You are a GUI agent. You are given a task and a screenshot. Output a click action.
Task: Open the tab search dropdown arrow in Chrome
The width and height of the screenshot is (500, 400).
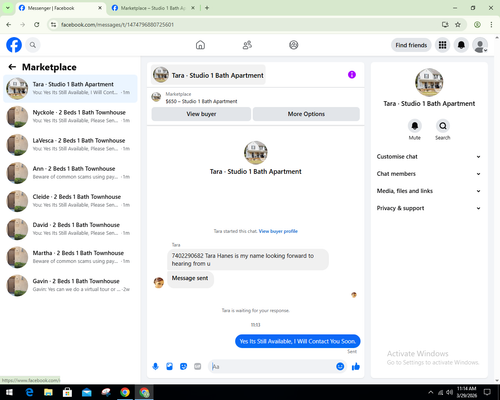click(8, 8)
